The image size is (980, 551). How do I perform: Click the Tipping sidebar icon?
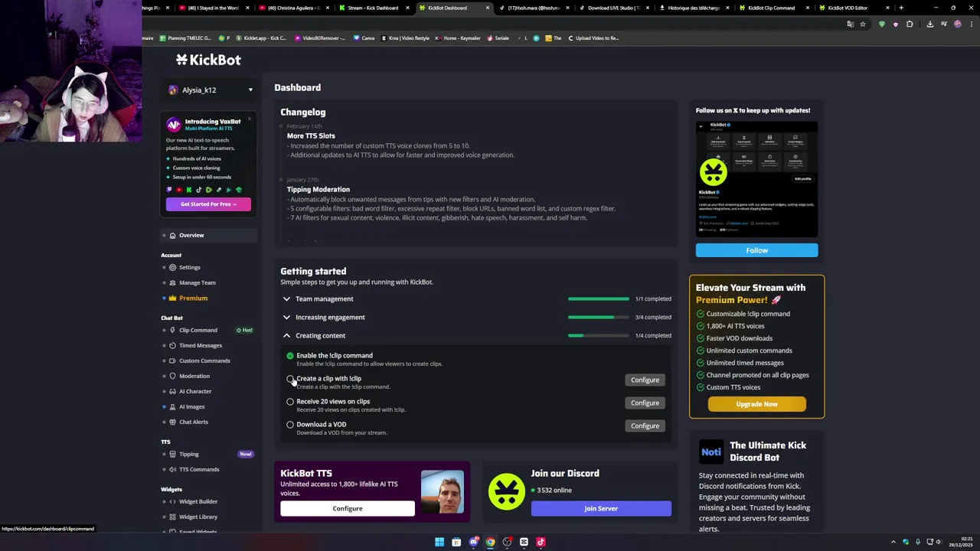click(172, 454)
